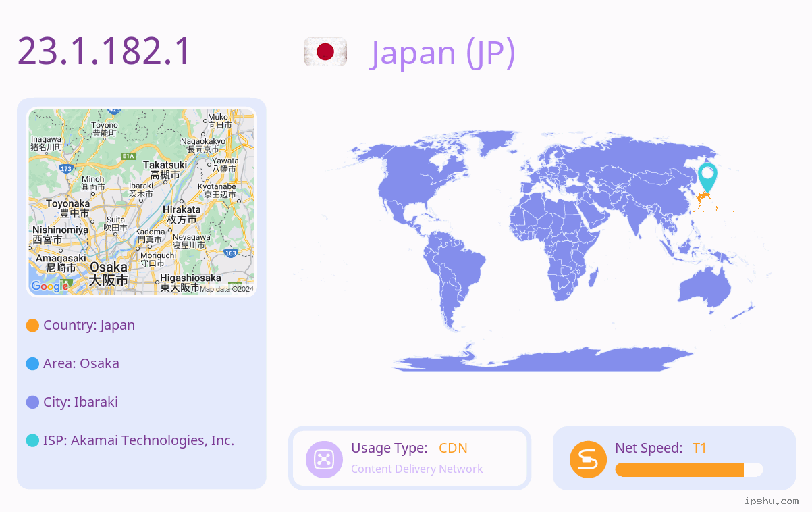The image size is (812, 512).
Task: Click the blue Area bullet dot
Action: pos(32,364)
